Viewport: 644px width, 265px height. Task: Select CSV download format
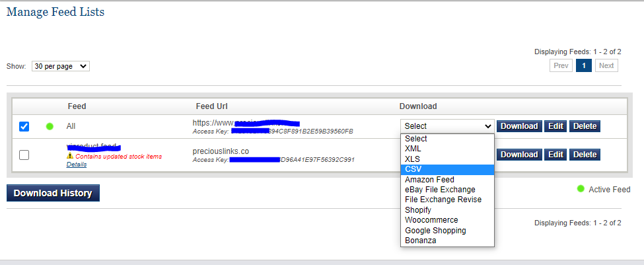click(x=413, y=169)
